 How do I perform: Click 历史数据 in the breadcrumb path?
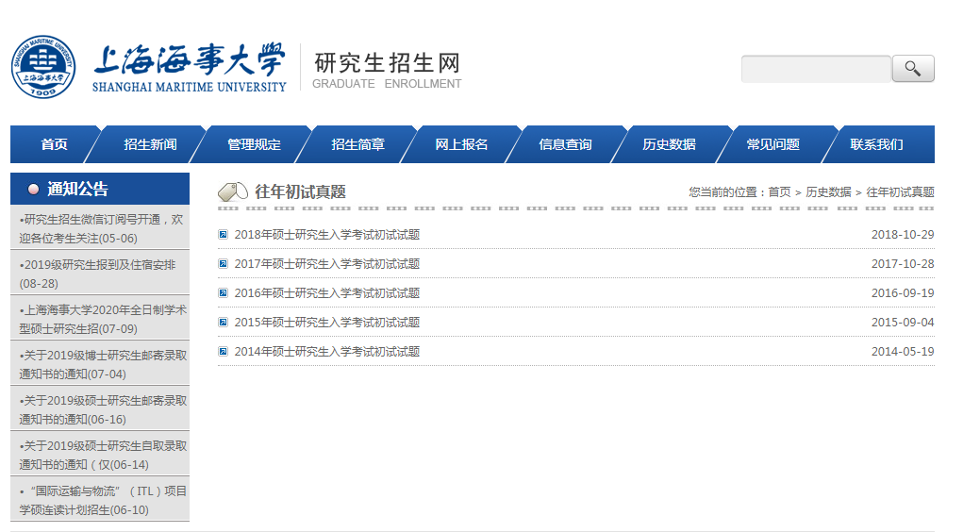827,192
